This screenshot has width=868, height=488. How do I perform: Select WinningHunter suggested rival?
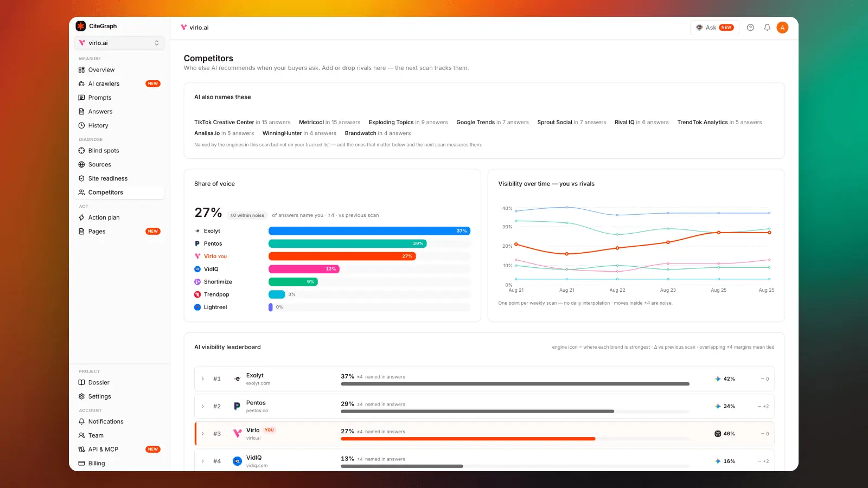(x=299, y=133)
